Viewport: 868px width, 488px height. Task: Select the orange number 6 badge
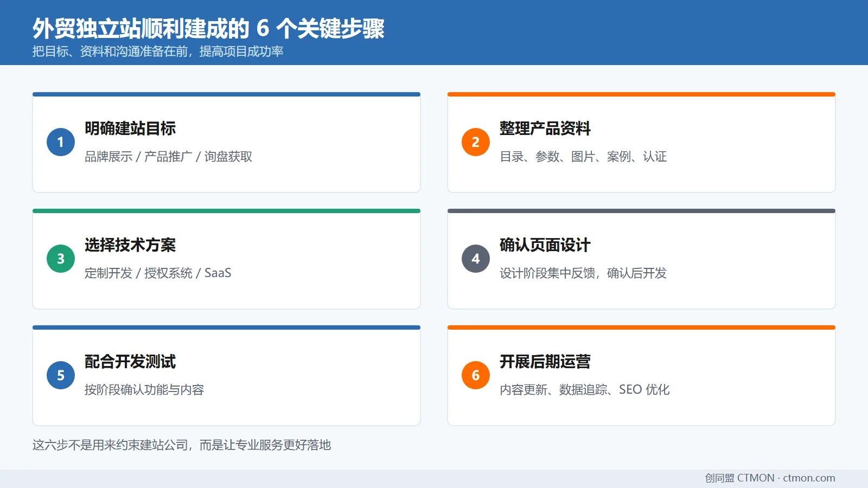pos(476,375)
